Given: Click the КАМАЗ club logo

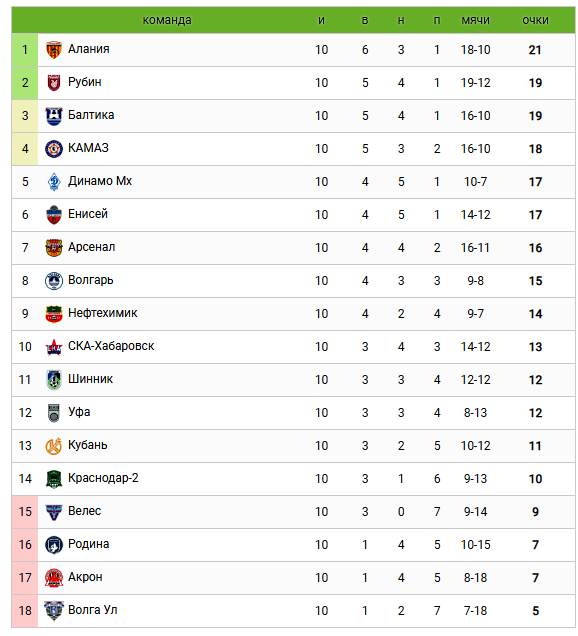Looking at the screenshot, I should (54, 149).
